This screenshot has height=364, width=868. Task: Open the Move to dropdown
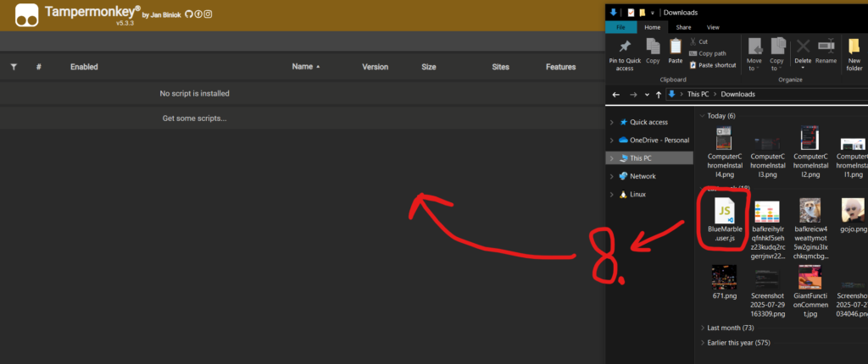pyautogui.click(x=754, y=66)
